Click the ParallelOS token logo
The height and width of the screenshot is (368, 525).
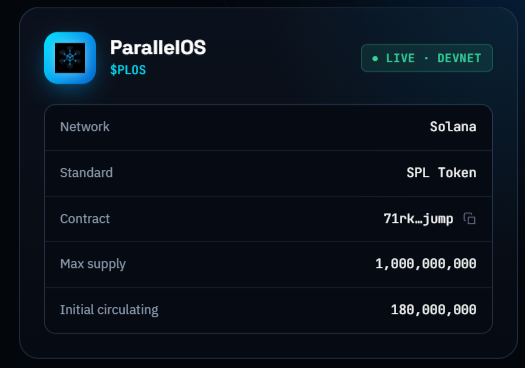click(70, 58)
